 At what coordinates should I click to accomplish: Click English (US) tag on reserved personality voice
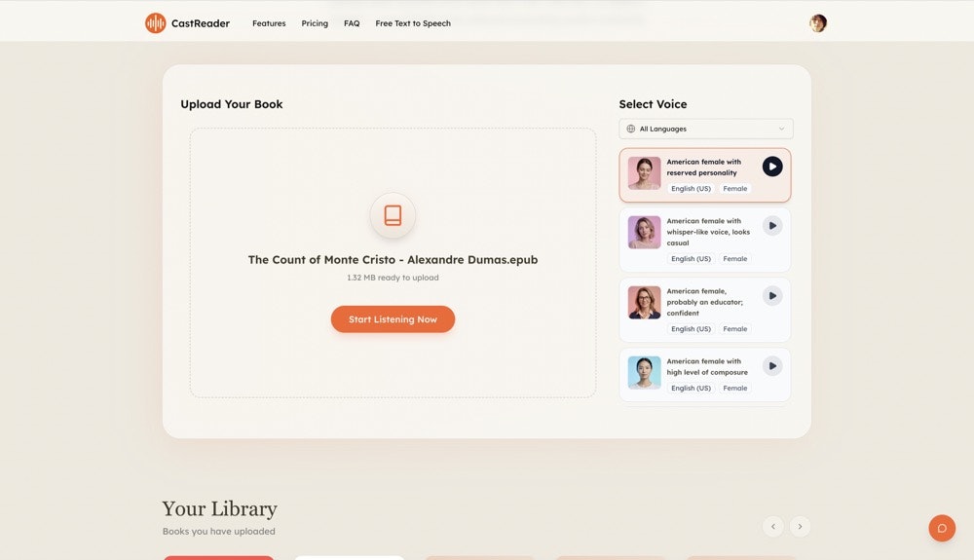(691, 188)
